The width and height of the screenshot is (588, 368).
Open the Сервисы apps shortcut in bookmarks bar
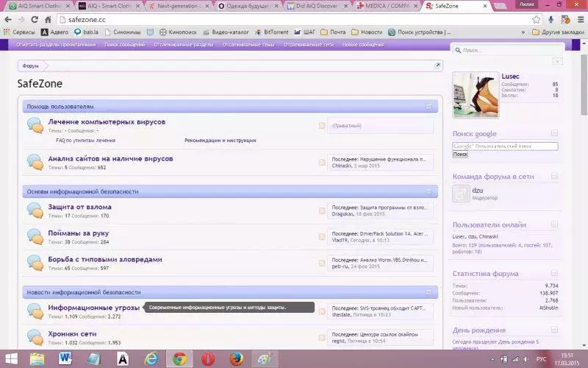19,32
